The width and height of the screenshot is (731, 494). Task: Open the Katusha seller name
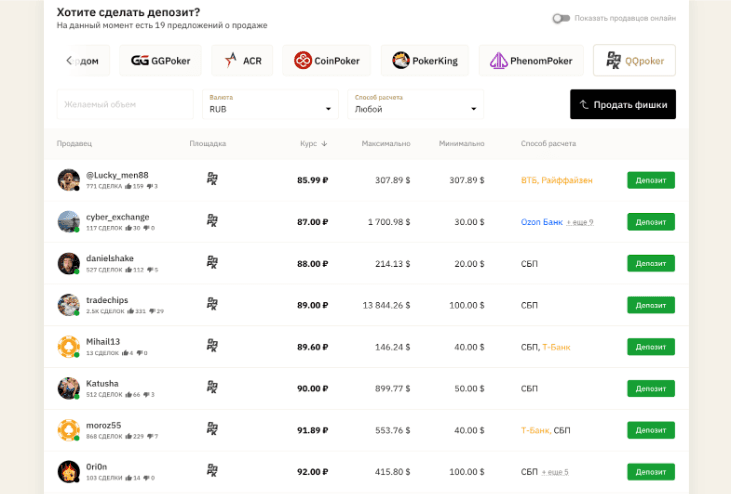coord(102,384)
